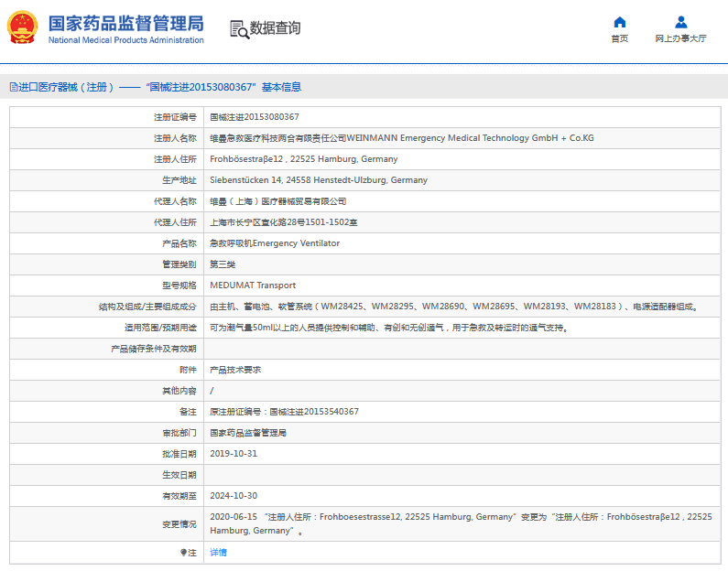The height and width of the screenshot is (571, 728).
Task: Go to 首页 home icon
Action: [619, 22]
